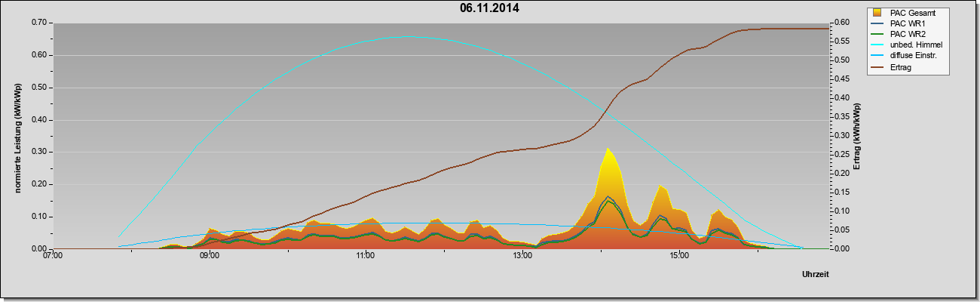Click the 0.70 left axis value
The height and width of the screenshot is (302, 980).
[39, 23]
